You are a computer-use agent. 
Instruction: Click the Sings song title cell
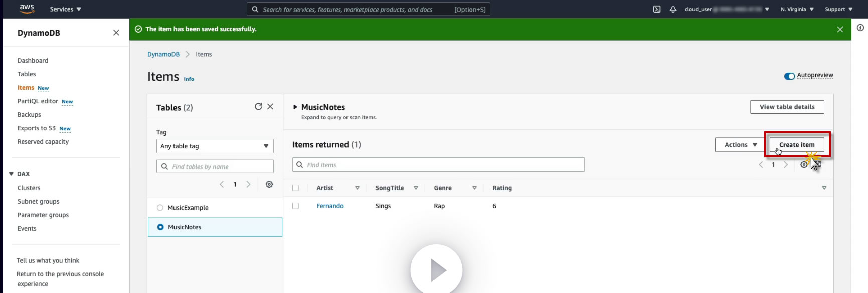[383, 206]
